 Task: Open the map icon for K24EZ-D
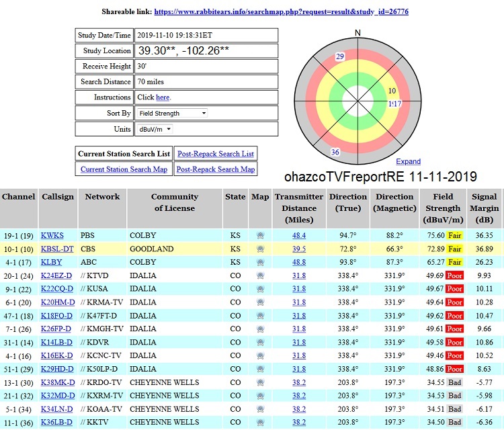[x=260, y=276]
